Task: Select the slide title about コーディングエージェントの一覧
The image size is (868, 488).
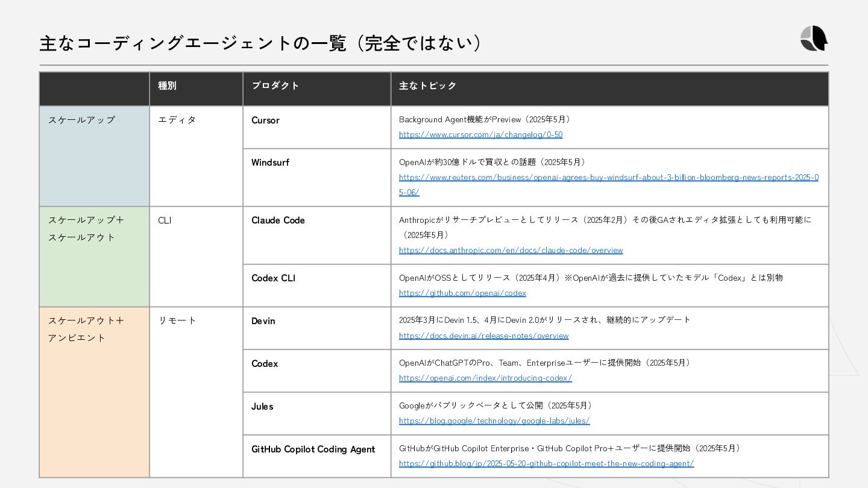Action: click(x=260, y=43)
